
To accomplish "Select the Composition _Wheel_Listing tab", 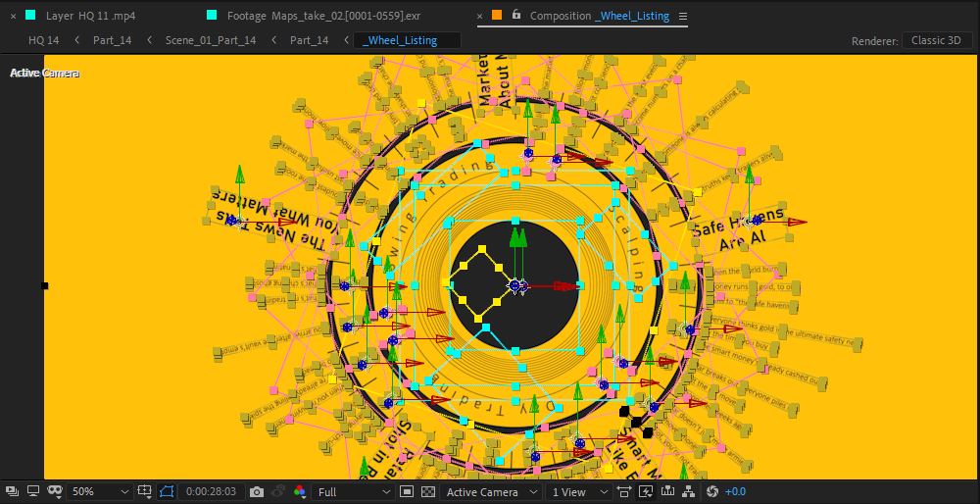I will (x=600, y=16).
